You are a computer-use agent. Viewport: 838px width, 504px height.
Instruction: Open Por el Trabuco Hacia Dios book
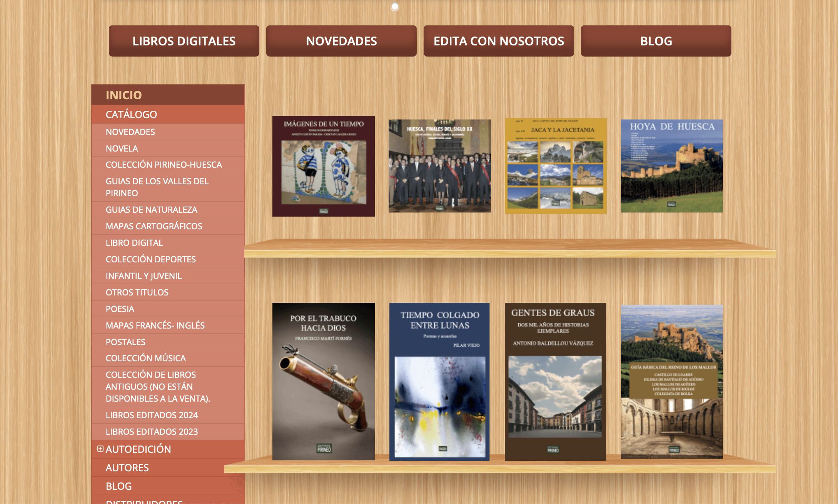click(x=323, y=381)
